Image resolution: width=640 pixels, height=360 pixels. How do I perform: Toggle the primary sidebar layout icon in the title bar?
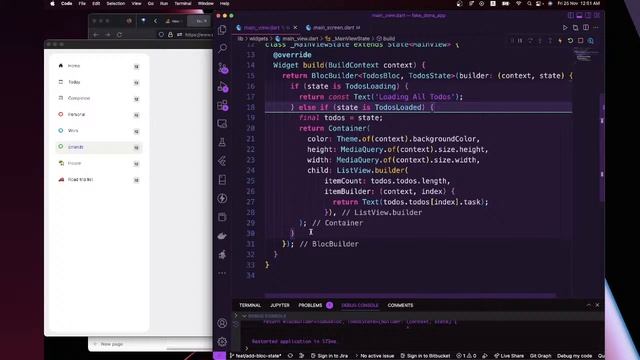[571, 16]
